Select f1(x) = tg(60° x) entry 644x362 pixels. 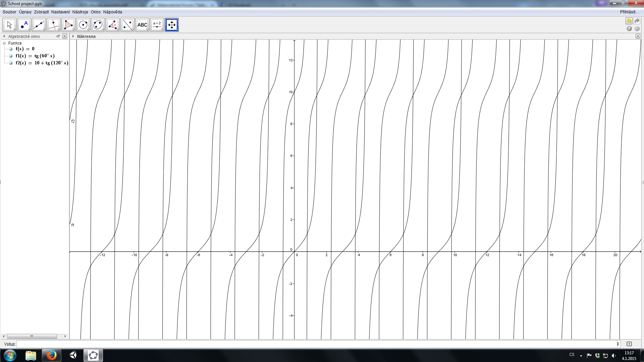tap(35, 56)
